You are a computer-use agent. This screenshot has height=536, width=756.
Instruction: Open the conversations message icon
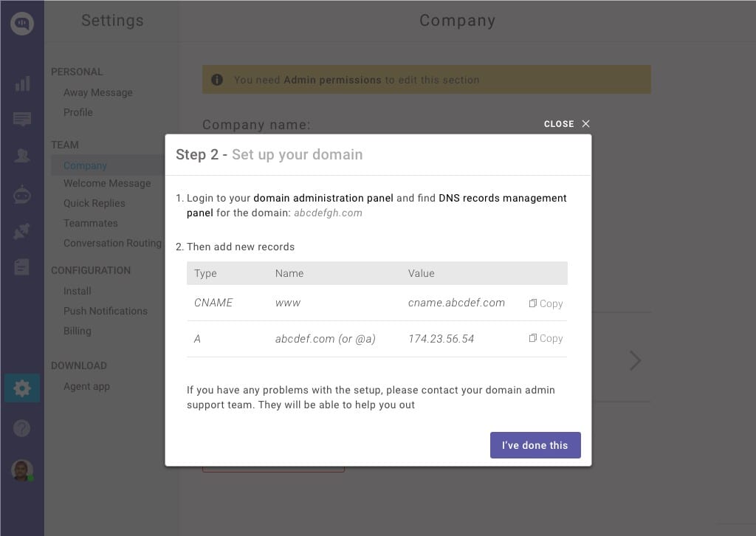[22, 119]
